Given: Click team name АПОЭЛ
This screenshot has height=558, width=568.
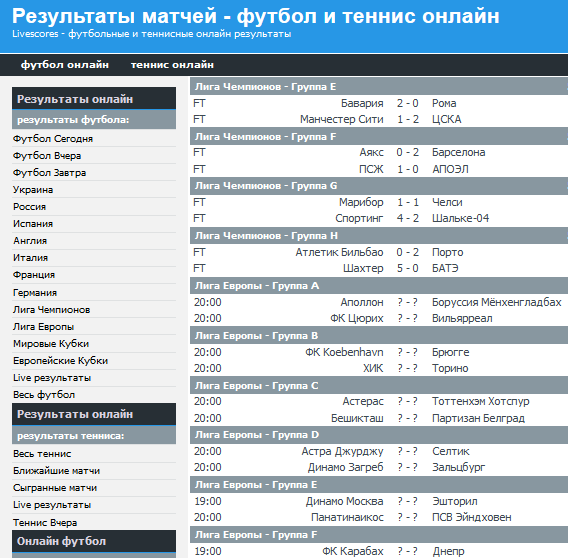Looking at the screenshot, I should point(450,170).
